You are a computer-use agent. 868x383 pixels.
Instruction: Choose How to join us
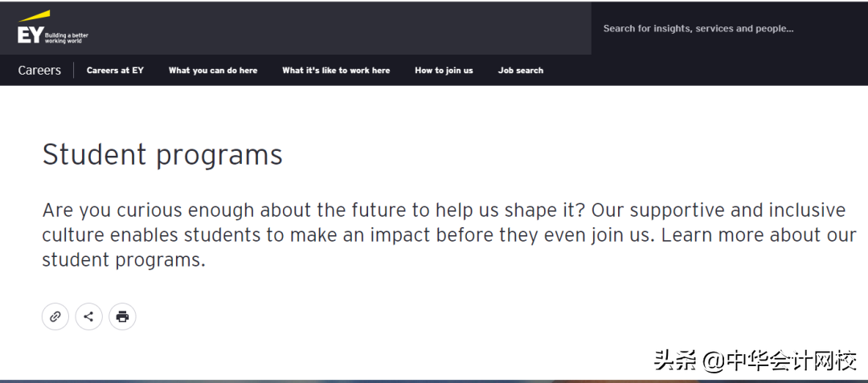444,71
